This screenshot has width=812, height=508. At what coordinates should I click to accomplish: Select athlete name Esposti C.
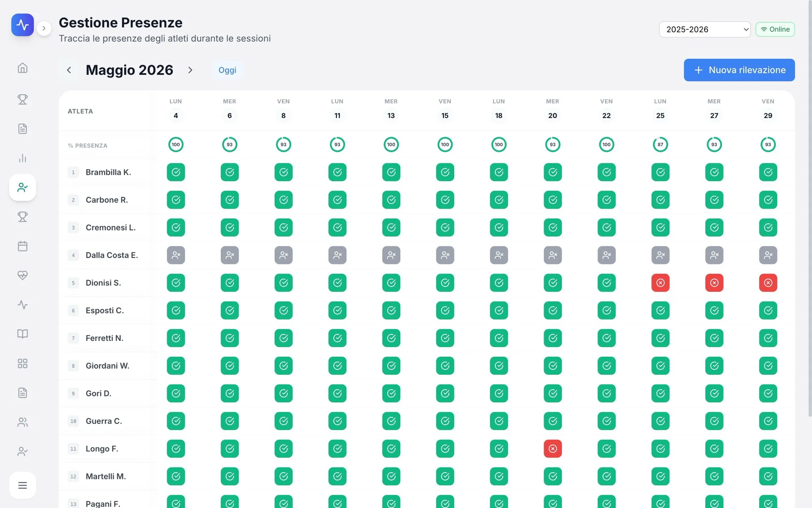(105, 310)
